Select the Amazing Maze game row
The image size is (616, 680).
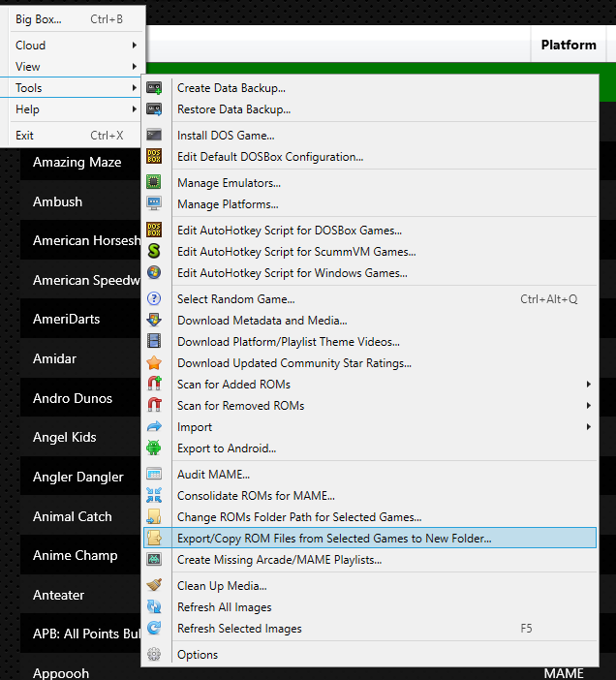pyautogui.click(x=80, y=163)
